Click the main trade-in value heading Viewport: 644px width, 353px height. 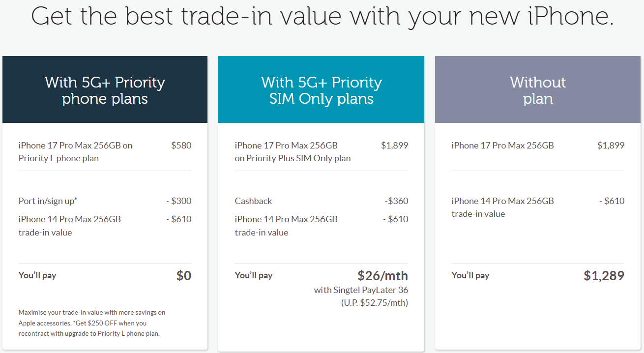(322, 16)
